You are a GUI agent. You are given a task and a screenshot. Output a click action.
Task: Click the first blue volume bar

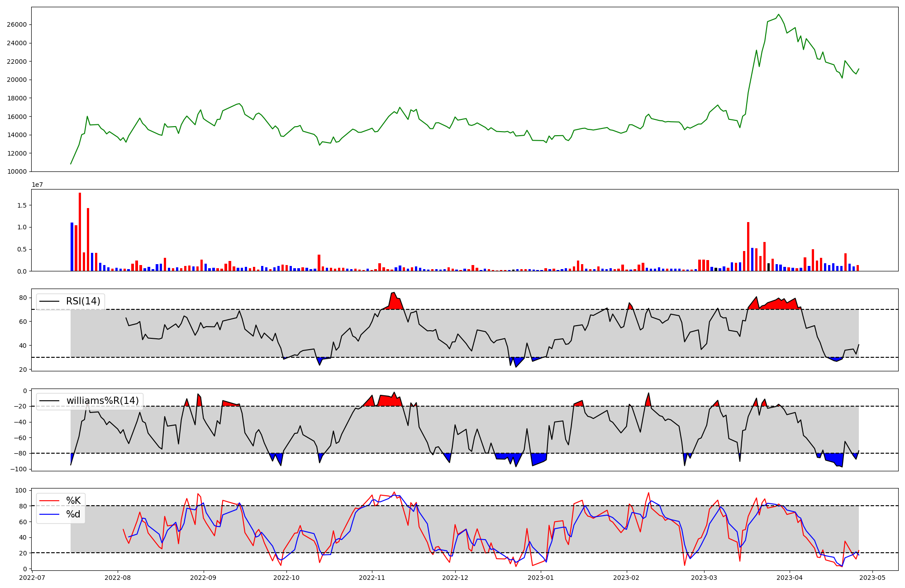pos(72,247)
